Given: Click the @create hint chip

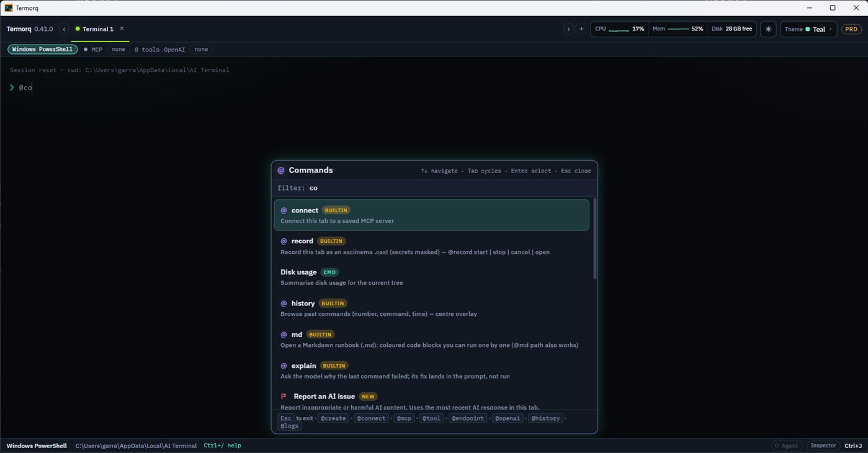Looking at the screenshot, I should coord(333,418).
